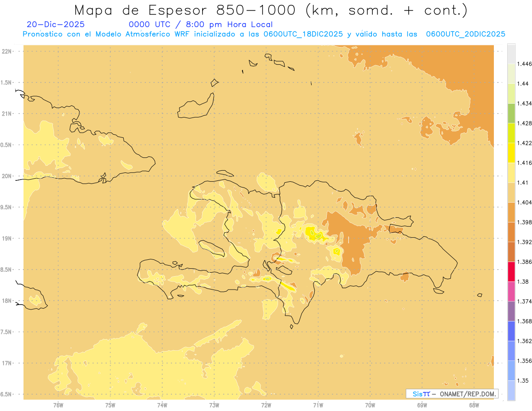Select the red legend swatch between 1.38 and 1.386
Viewport: 532px width, 411px height.
coord(511,272)
